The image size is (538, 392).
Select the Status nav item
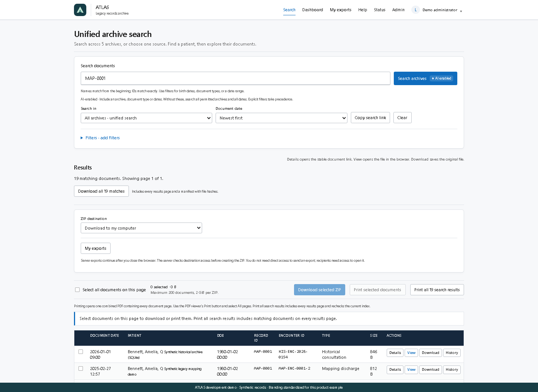(x=380, y=10)
